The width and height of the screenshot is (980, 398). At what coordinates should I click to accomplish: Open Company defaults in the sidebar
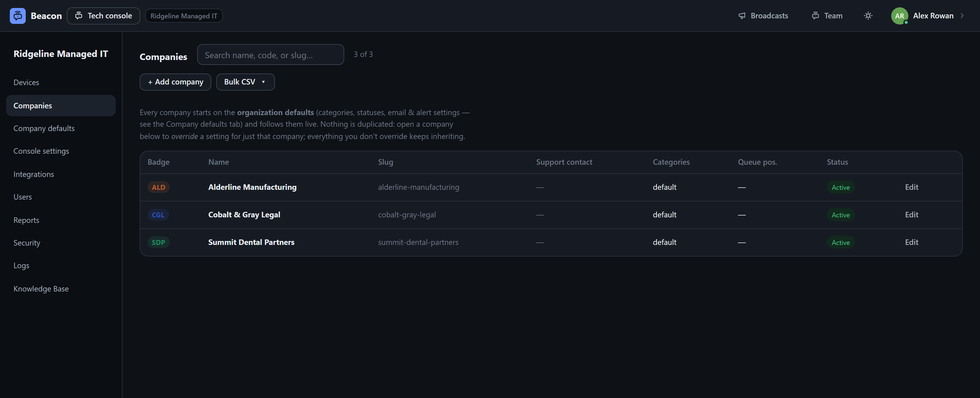pos(61,128)
